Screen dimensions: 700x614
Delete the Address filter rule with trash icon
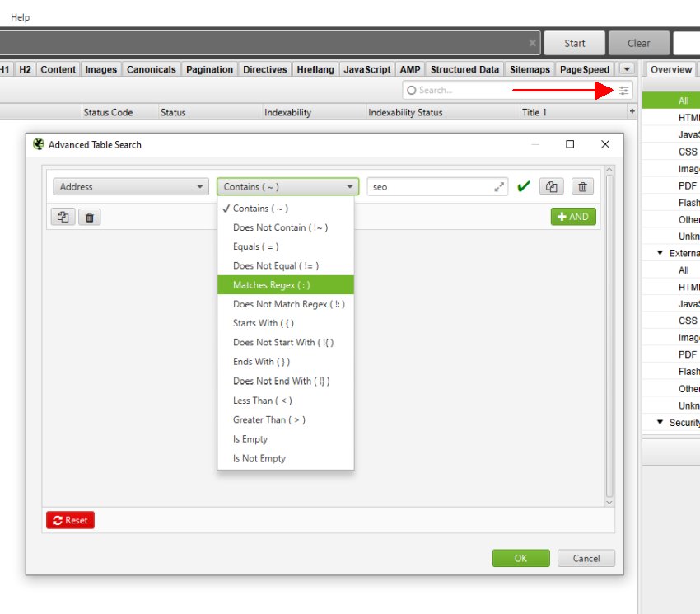[x=582, y=186]
